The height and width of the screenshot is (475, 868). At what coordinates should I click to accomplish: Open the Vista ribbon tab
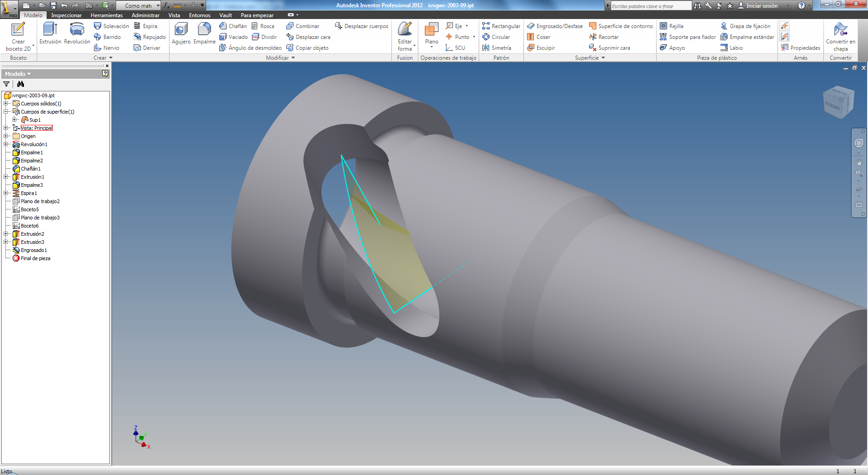(x=174, y=15)
